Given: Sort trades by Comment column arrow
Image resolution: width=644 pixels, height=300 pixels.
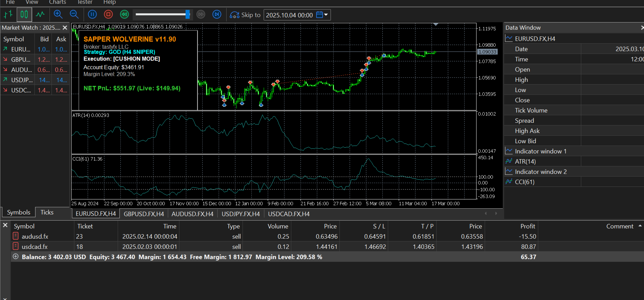Looking at the screenshot, I should (x=640, y=226).
